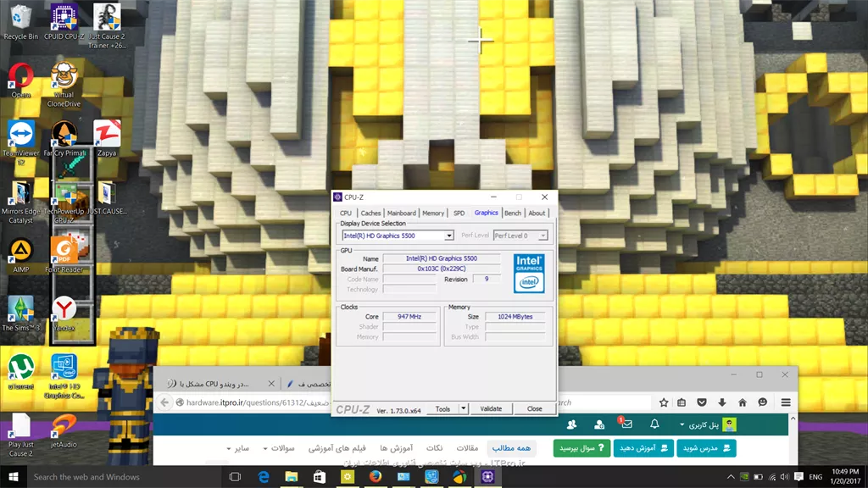Expand the سوالات menu on ITPro
The height and width of the screenshot is (488, 868).
click(279, 448)
